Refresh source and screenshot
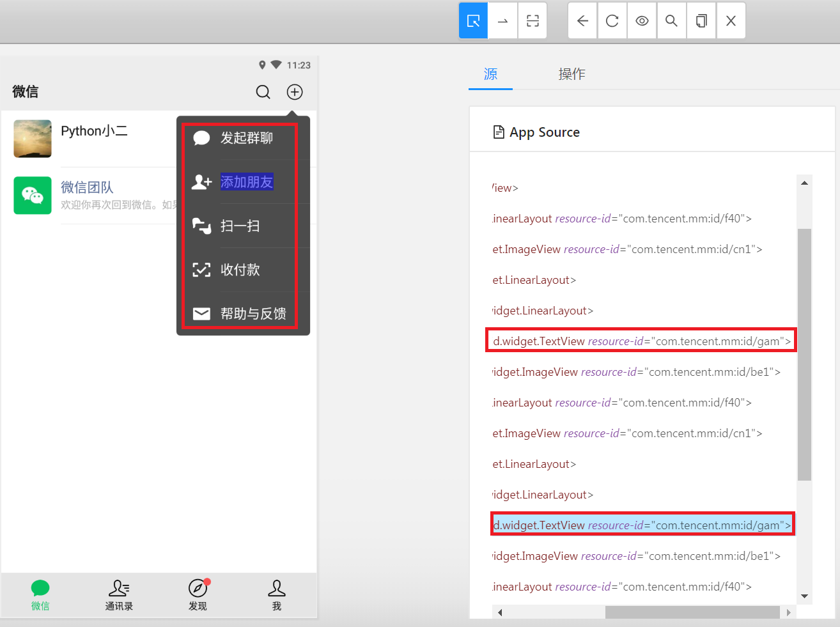The image size is (840, 627). pos(612,21)
